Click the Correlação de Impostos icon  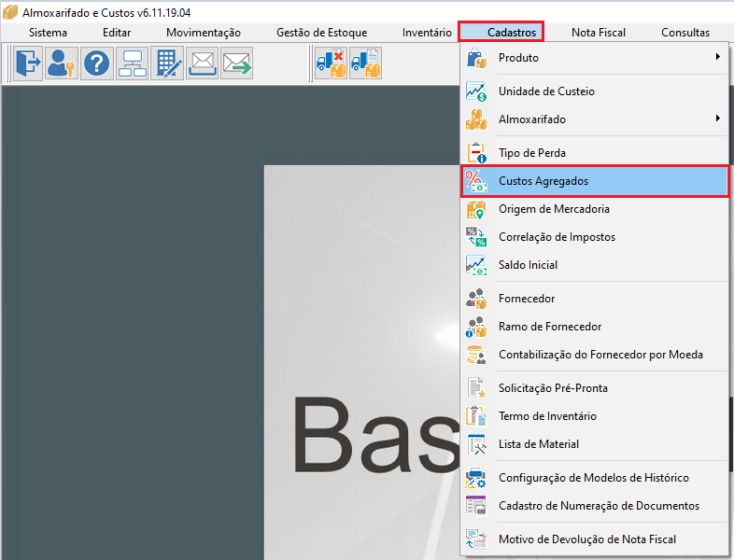[476, 237]
